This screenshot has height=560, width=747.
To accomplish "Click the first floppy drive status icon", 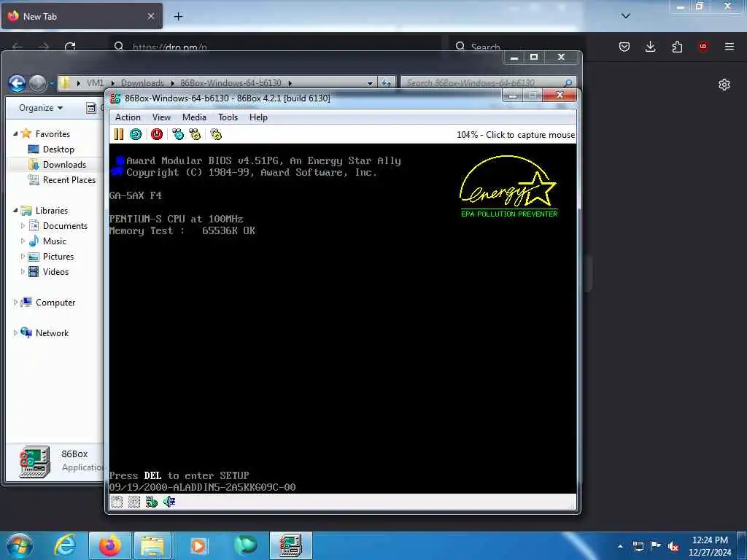I will click(x=117, y=502).
